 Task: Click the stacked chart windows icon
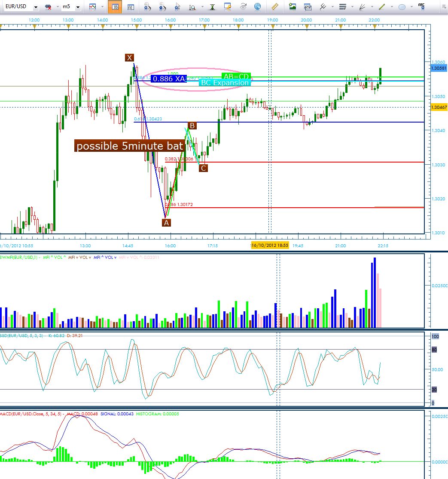coord(308,7)
